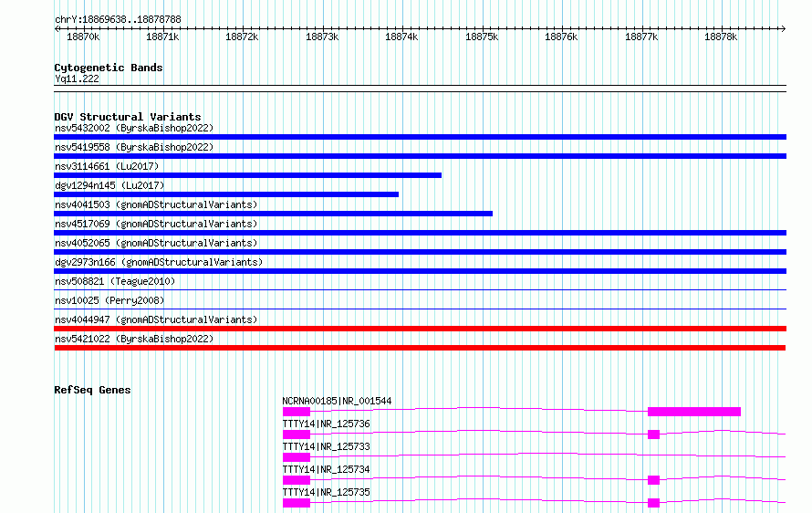Select the nsv5419558 (ByrskaBishop2022) variant label
Image resolution: width=812 pixels, height=513 pixels.
point(134,147)
